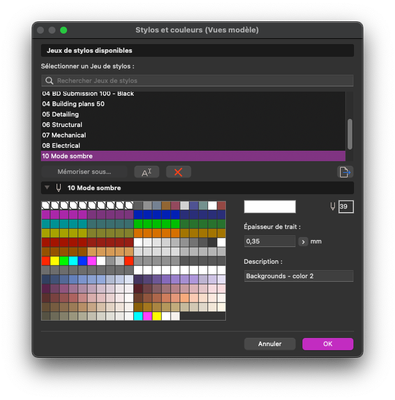Viewport: 395px width, 400px height.
Task: Click pen icon beside '10 Mode sombre' header
Action: pos(58,188)
